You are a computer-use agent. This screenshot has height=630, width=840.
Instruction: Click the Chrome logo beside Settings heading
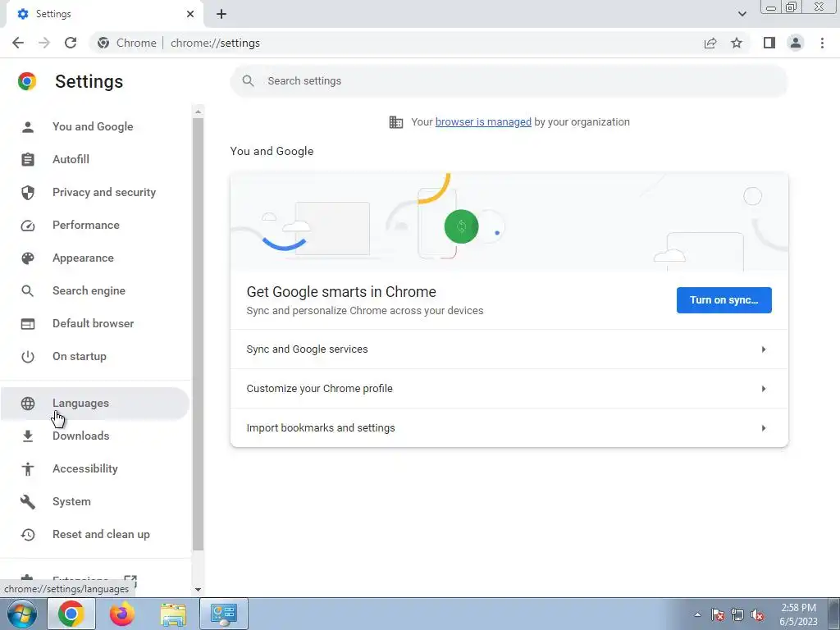tap(27, 81)
